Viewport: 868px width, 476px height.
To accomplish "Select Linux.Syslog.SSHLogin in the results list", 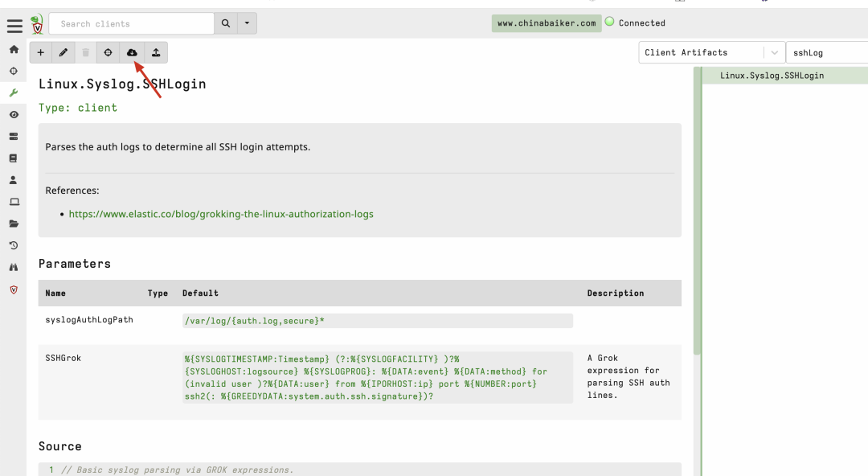I will (772, 76).
